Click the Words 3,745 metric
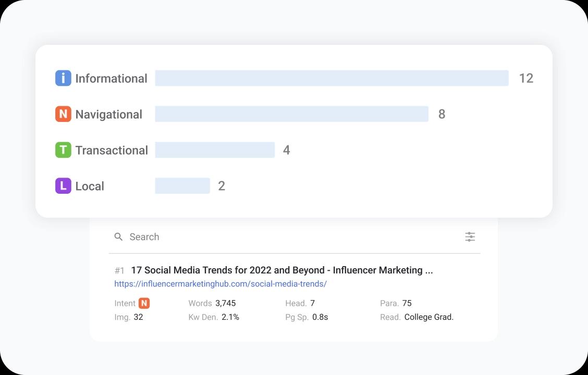 (212, 303)
